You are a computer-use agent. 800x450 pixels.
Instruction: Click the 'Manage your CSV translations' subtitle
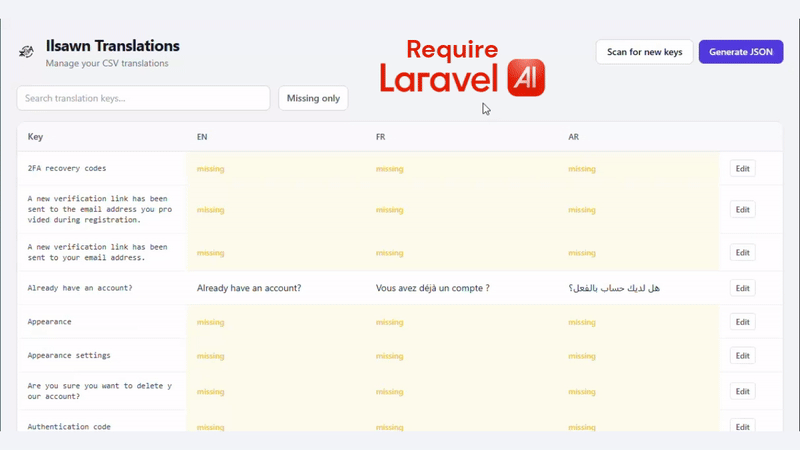pyautogui.click(x=107, y=63)
